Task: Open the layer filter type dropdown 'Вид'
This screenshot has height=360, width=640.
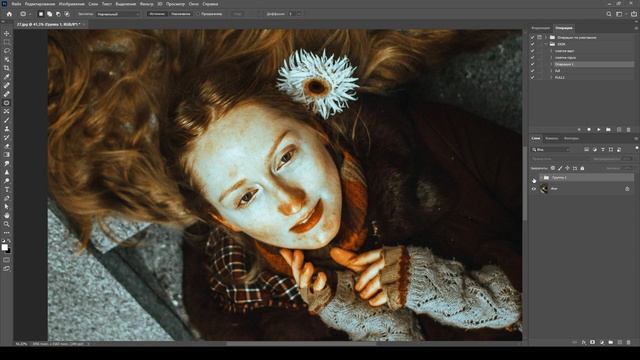Action: point(550,150)
